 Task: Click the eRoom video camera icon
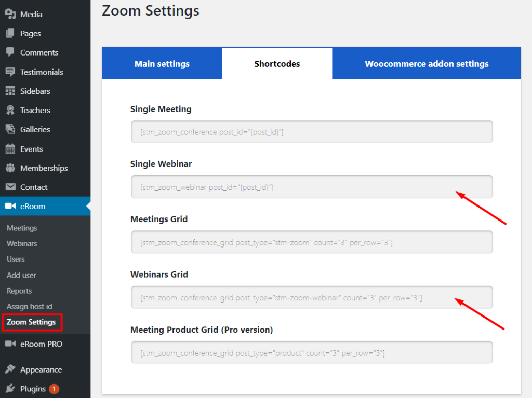[x=10, y=207]
